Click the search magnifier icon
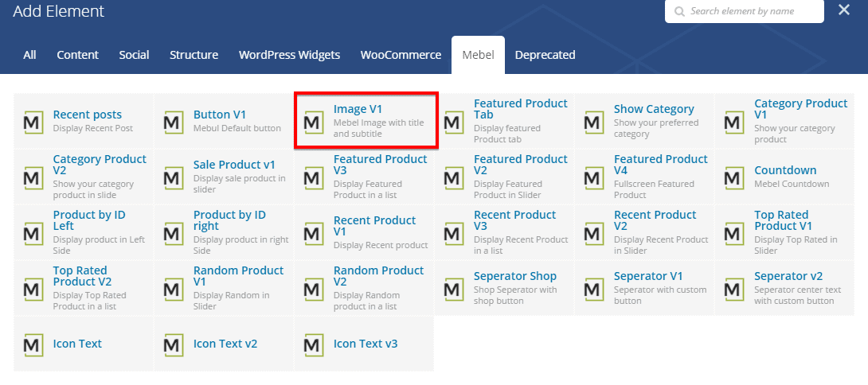The image size is (868, 385). 678,12
